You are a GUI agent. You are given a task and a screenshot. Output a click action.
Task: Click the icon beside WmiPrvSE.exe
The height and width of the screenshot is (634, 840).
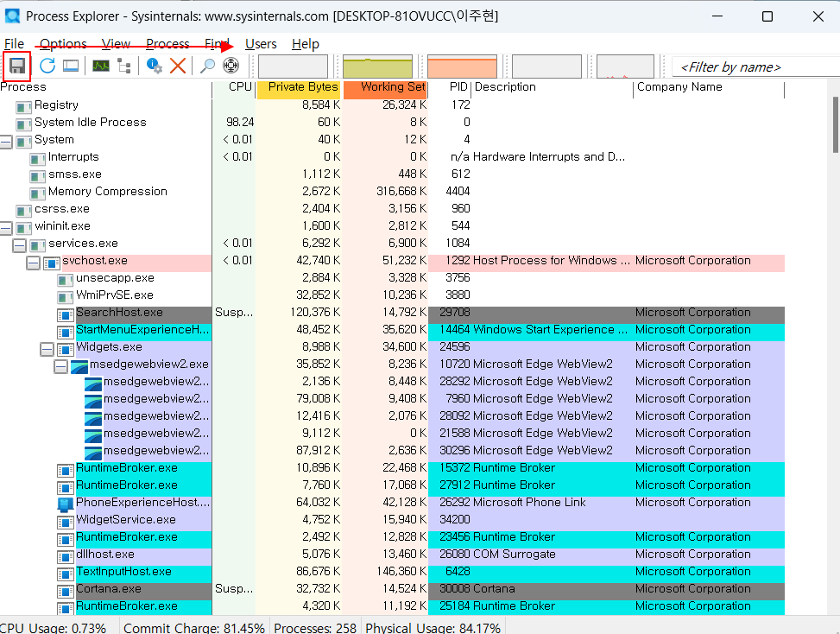click(x=66, y=297)
